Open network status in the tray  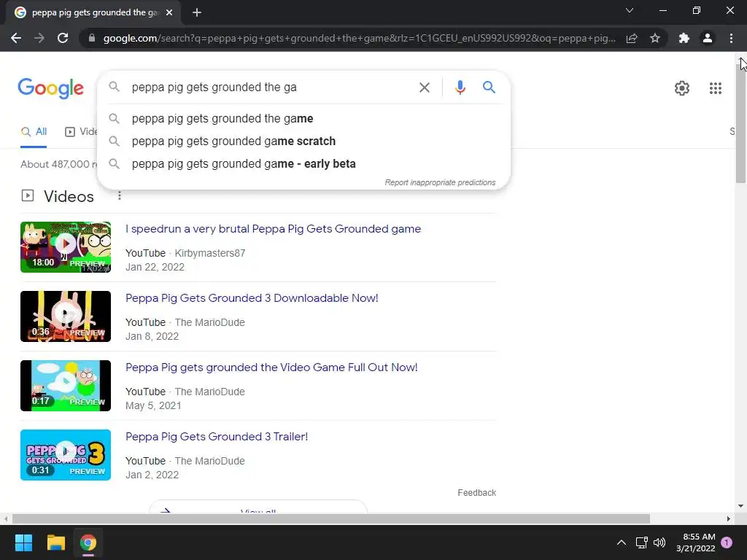pyautogui.click(x=641, y=542)
